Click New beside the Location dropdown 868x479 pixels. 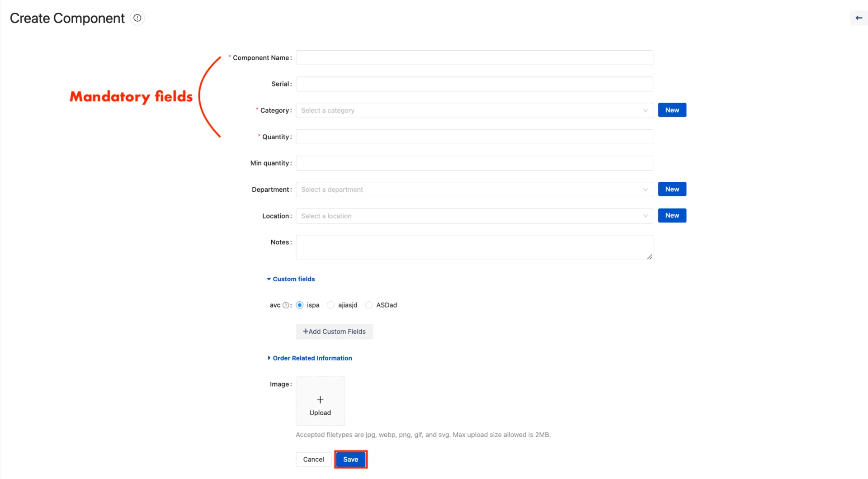pyautogui.click(x=672, y=215)
